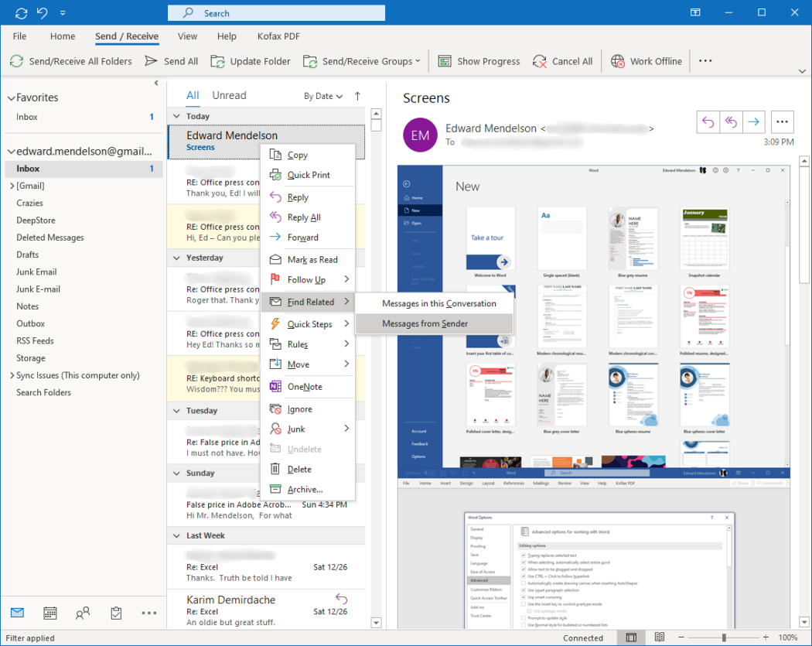This screenshot has height=646, width=812.
Task: Choose Ignore in the context menu
Action: (x=308, y=409)
